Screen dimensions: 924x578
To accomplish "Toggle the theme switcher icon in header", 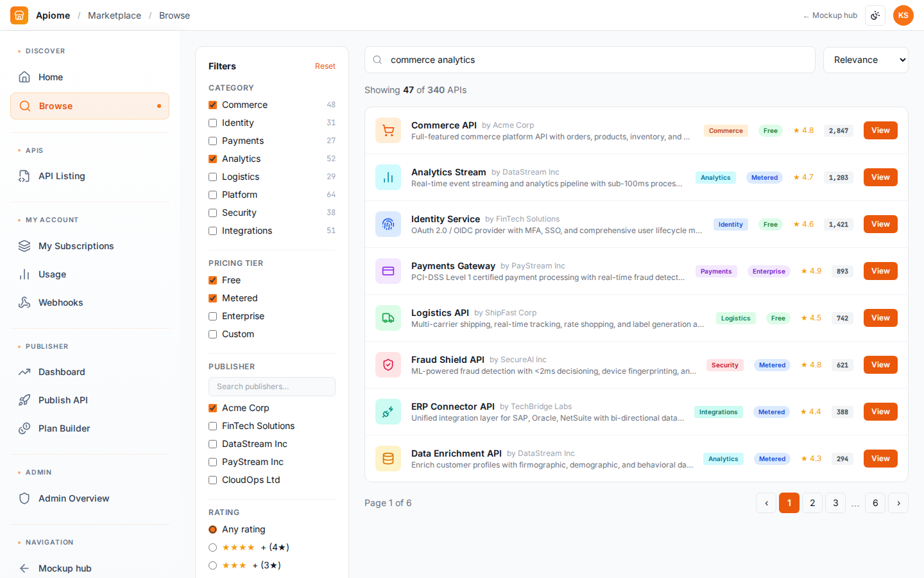I will pos(875,15).
